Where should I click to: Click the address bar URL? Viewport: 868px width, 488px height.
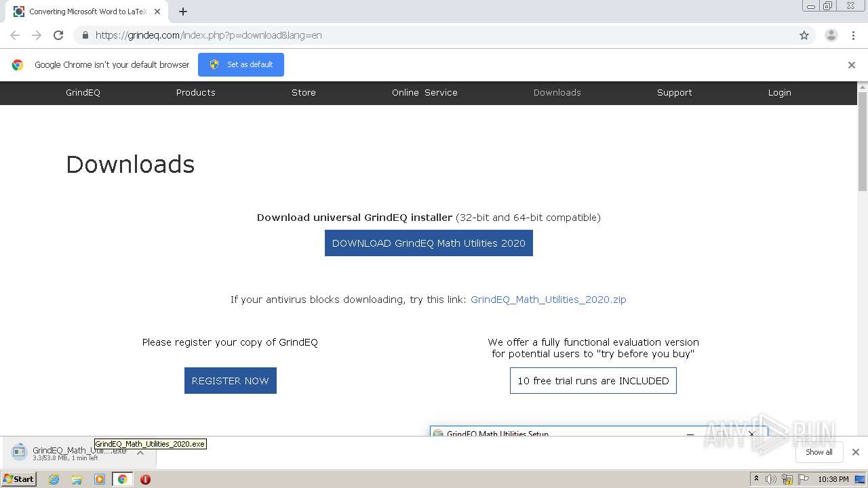[x=209, y=35]
